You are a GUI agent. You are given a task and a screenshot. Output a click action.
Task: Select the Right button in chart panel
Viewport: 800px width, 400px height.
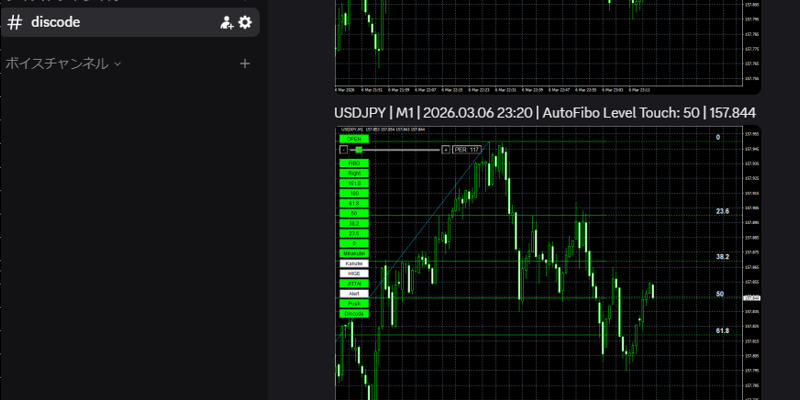(x=354, y=173)
